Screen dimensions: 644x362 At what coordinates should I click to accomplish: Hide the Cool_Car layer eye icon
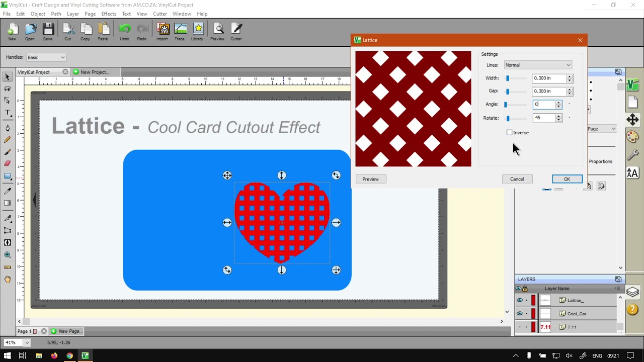[x=520, y=313]
